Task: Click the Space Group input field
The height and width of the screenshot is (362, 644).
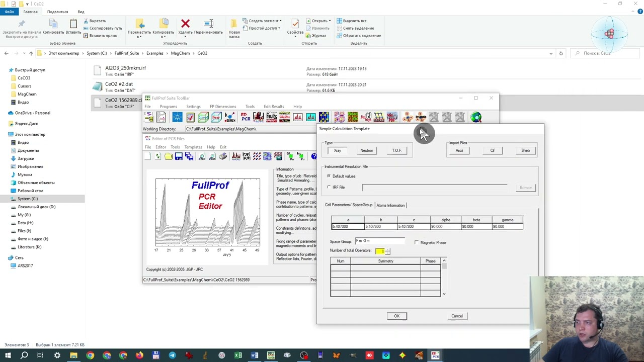Action: [380, 241]
